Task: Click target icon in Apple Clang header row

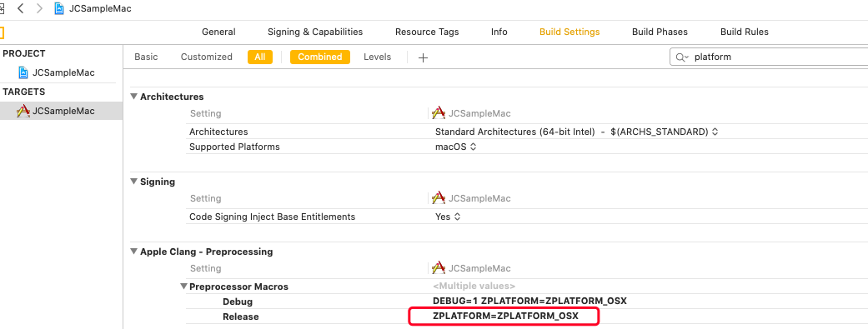Action: (x=439, y=268)
